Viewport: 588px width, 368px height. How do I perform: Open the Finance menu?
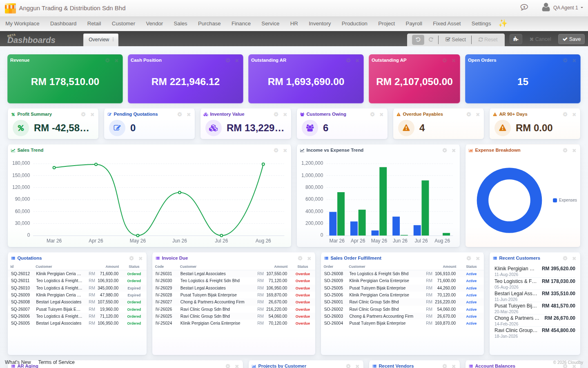[x=241, y=24]
